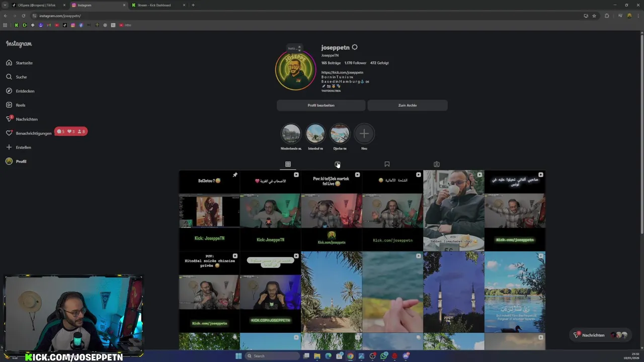The height and width of the screenshot is (362, 644).
Task: Click the address bar URL
Action: (x=60, y=16)
